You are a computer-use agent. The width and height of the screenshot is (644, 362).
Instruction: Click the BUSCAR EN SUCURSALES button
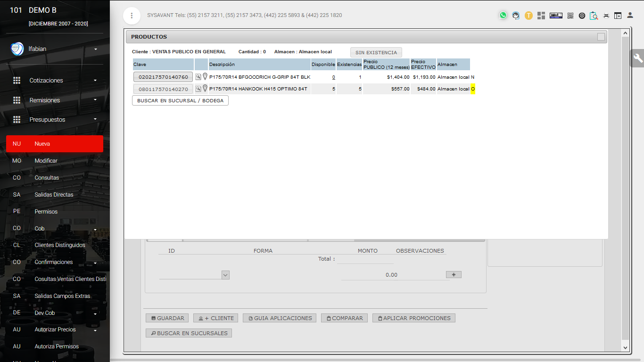click(189, 333)
